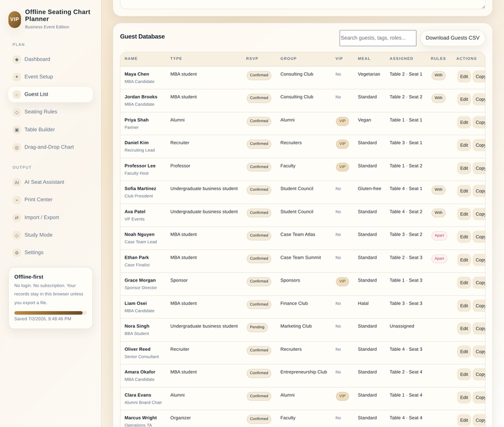Click Edit for Daniel Kim
The width and height of the screenshot is (504, 427).
pyautogui.click(x=464, y=145)
